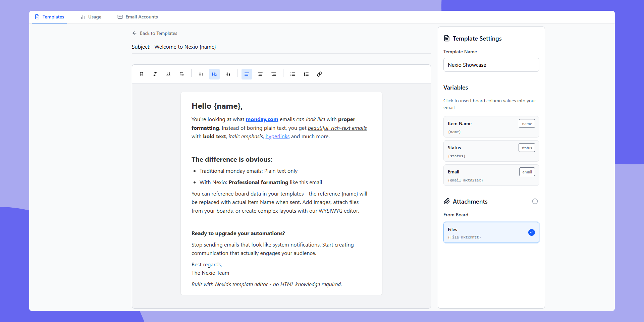Viewport: 644px width, 322px height.
Task: Select the Email variable card
Action: (x=491, y=175)
